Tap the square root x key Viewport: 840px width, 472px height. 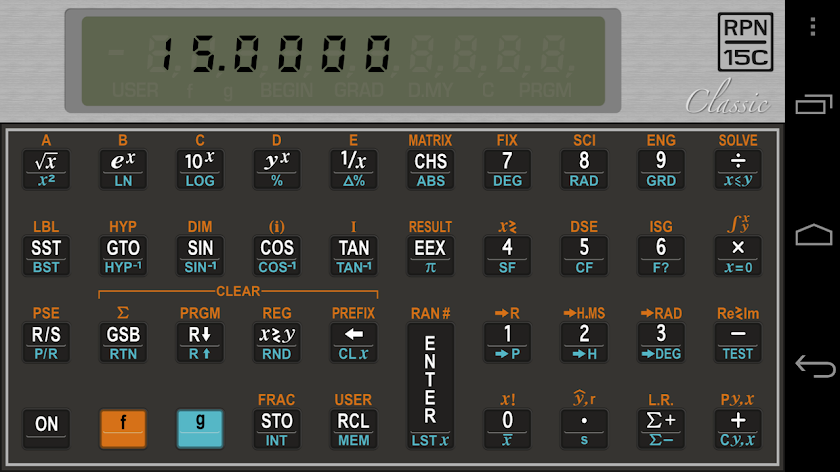tap(46, 169)
